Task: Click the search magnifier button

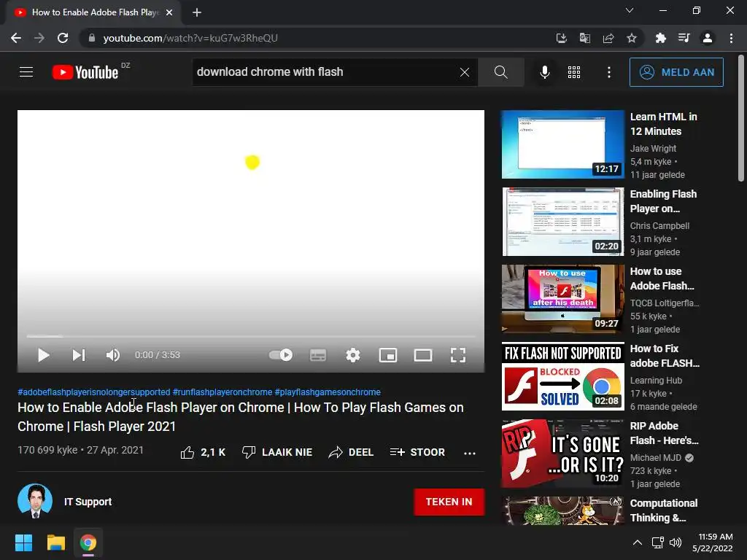Action: (x=500, y=72)
